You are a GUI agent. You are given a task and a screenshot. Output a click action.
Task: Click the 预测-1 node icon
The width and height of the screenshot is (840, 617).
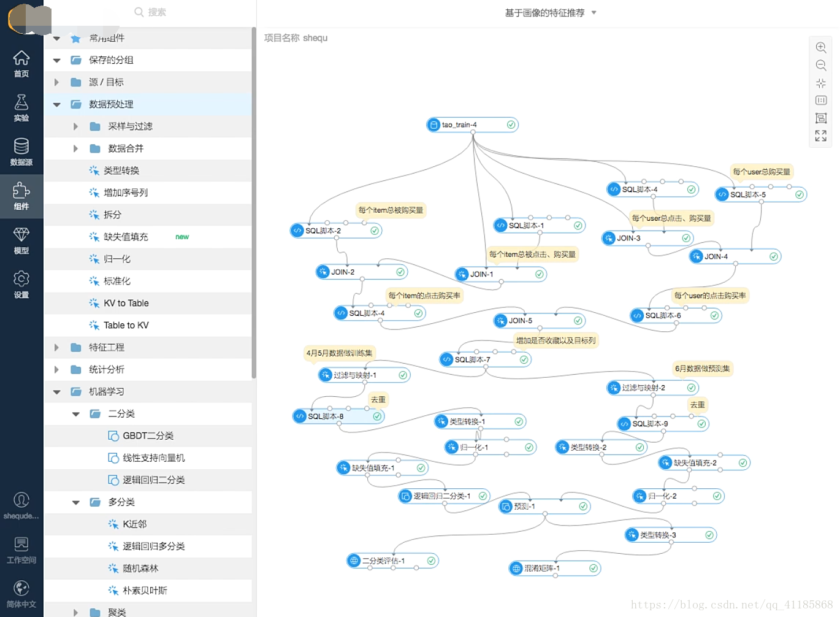(506, 507)
